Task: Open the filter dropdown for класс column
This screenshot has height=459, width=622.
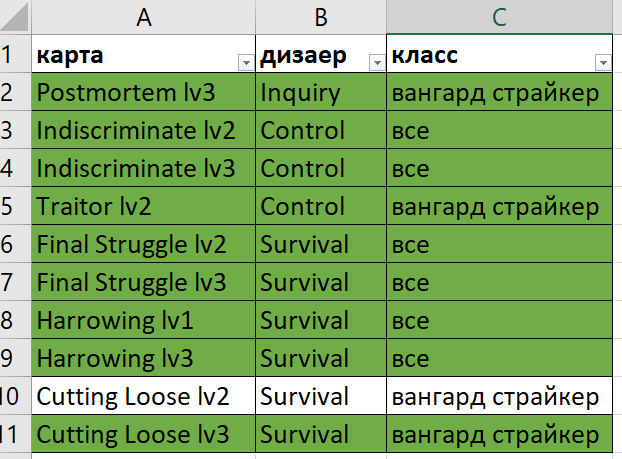Action: pos(603,63)
